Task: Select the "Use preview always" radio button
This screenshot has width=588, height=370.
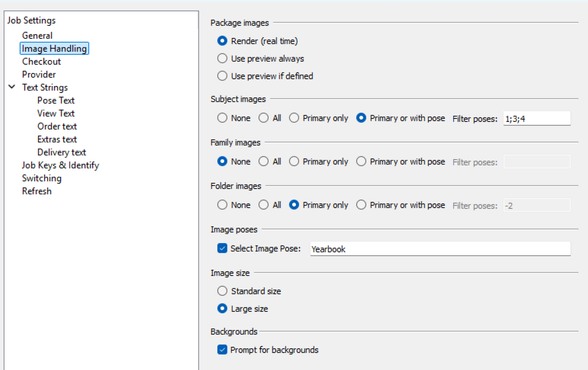Action: click(x=222, y=58)
